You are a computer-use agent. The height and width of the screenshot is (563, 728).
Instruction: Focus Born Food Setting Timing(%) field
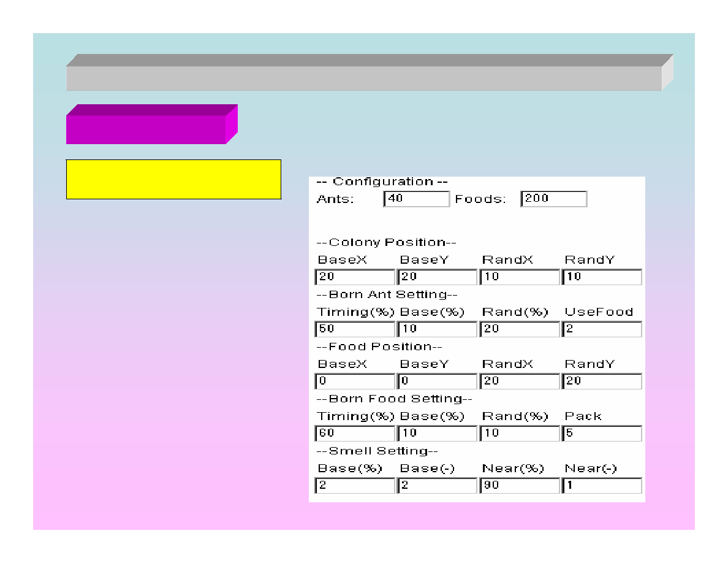355,434
